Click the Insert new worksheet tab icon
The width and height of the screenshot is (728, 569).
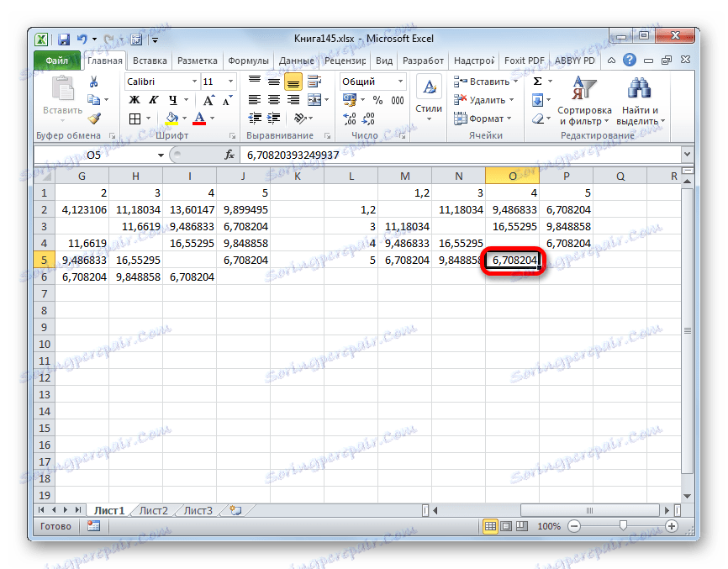(236, 510)
